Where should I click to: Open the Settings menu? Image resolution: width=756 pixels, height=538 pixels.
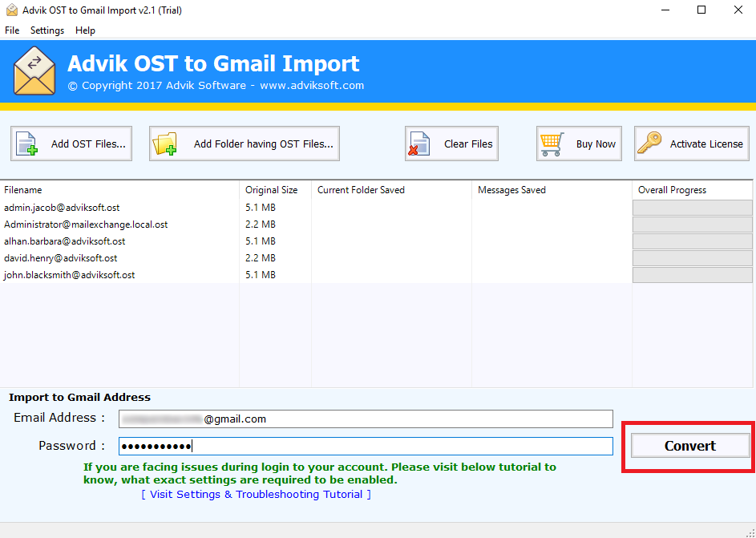[47, 30]
